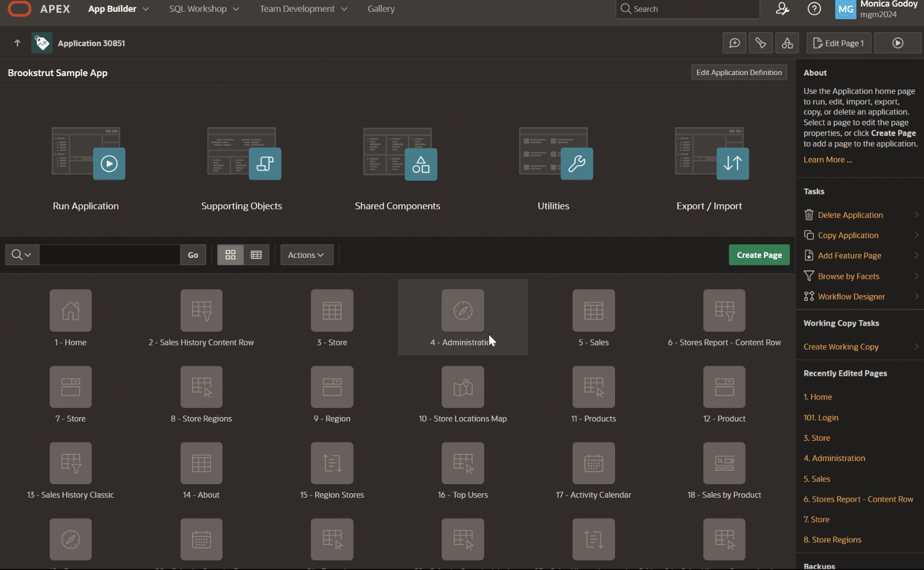The image size is (924, 570).
Task: Open the Utilities wrench icon
Action: [x=576, y=164]
